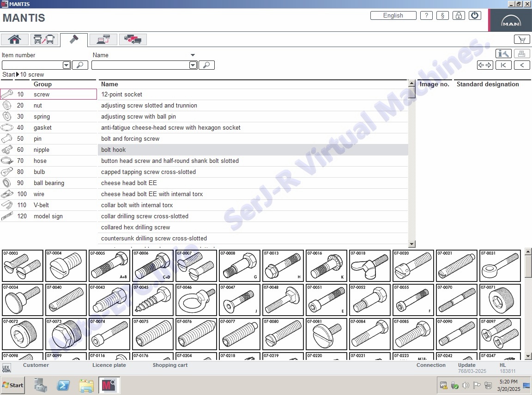Screen dimensions: 532x395
Task: Open thumbnail 07-0046 ring bolt
Action: pos(196,300)
